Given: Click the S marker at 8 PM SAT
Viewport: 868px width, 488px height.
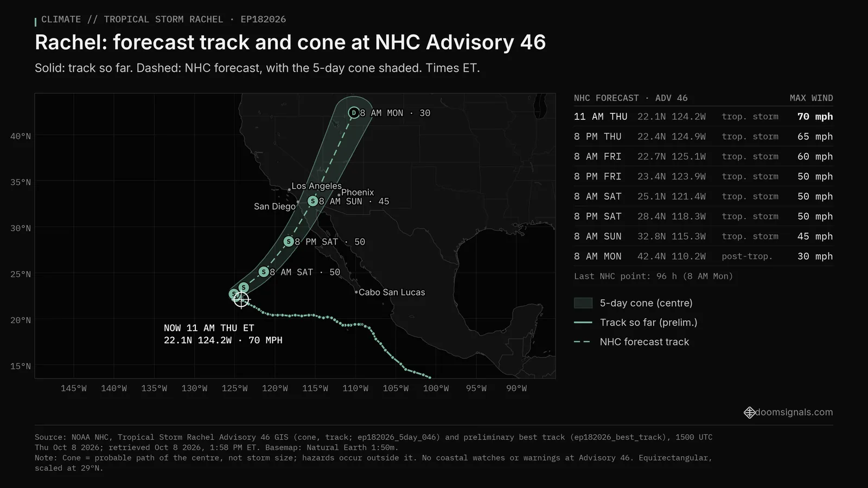Looking at the screenshot, I should point(289,241).
